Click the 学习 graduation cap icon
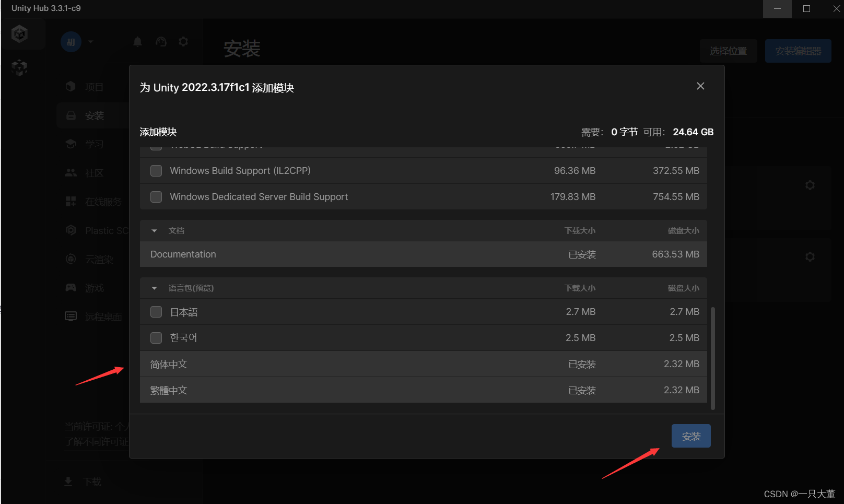Screen dimensions: 844x504 click(71, 144)
